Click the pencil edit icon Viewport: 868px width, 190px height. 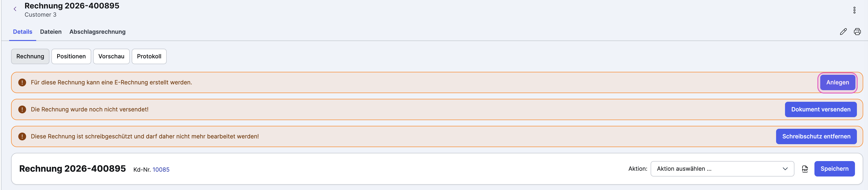pyautogui.click(x=843, y=32)
